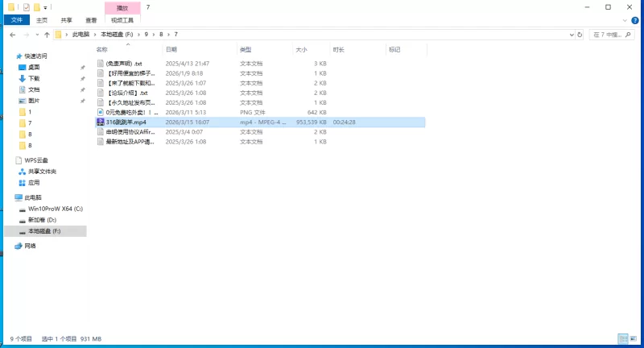Click the back navigation arrow
This screenshot has width=644, height=348.
(x=13, y=35)
